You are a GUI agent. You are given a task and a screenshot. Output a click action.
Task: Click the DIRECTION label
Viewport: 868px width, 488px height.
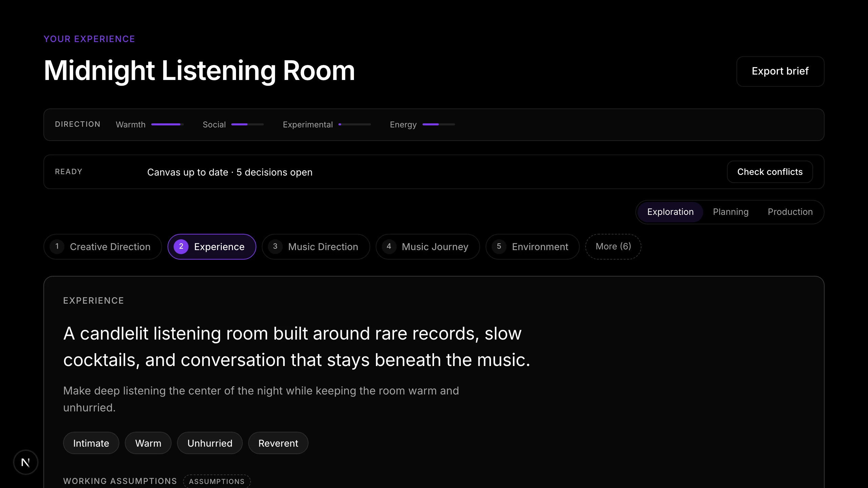coord(78,124)
